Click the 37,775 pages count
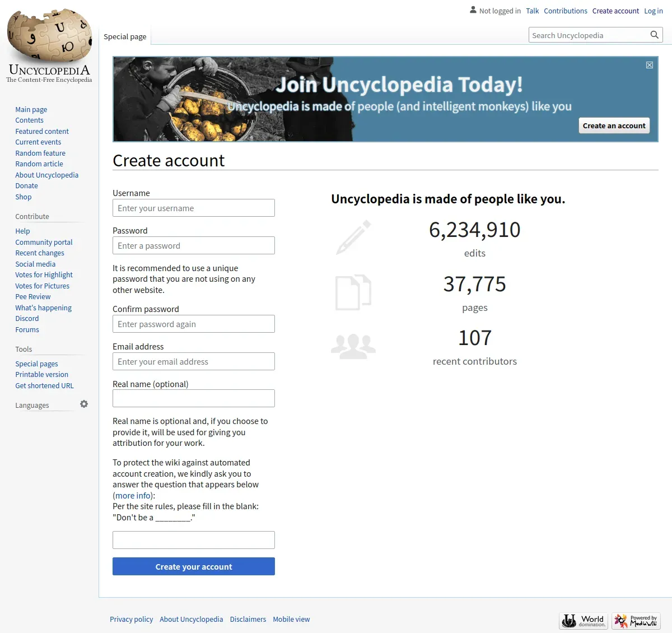This screenshot has width=672, height=633. (475, 284)
